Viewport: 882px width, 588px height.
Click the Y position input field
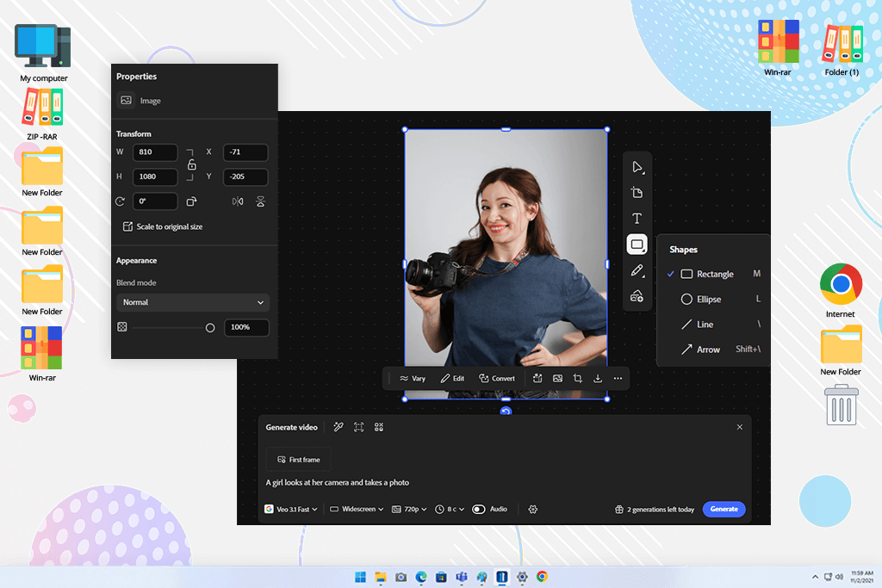point(245,176)
